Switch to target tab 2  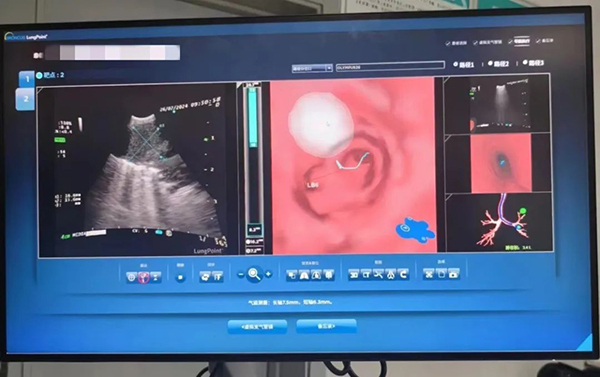25,99
